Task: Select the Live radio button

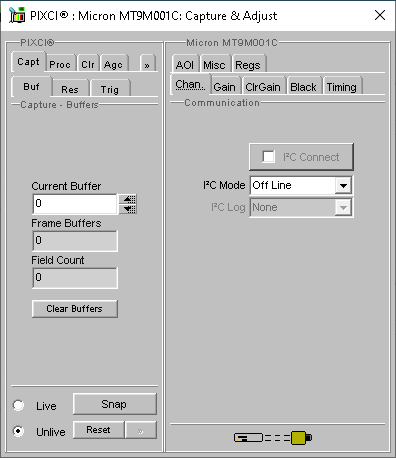Action: (x=18, y=405)
